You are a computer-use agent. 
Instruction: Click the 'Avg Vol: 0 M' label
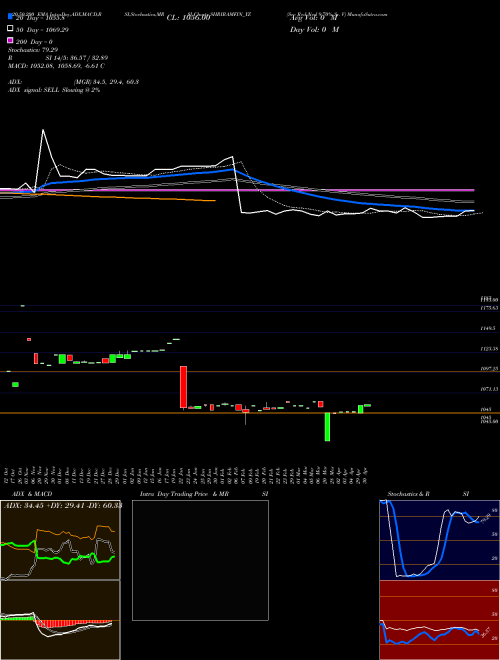(x=314, y=18)
